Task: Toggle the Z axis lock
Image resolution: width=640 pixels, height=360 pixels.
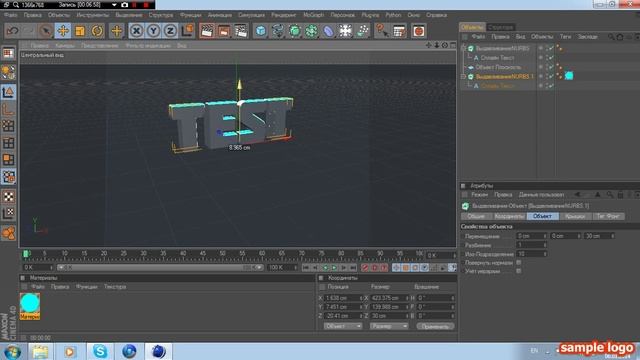Action: (x=171, y=31)
